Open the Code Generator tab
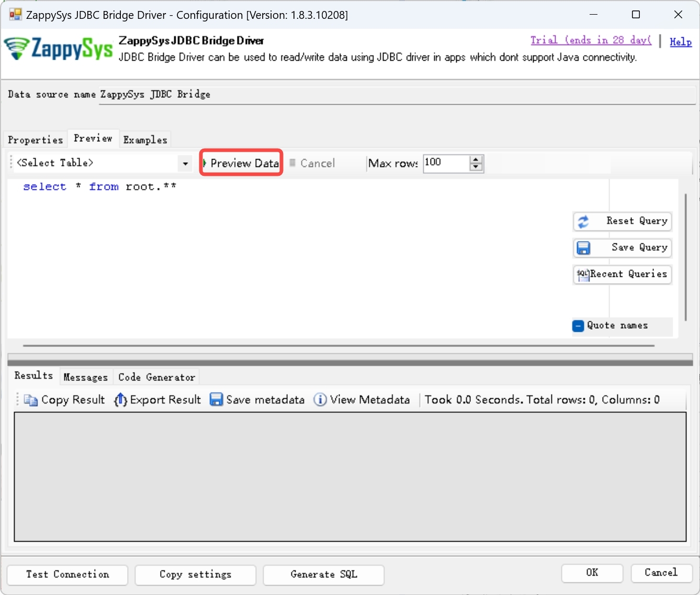 click(x=156, y=377)
